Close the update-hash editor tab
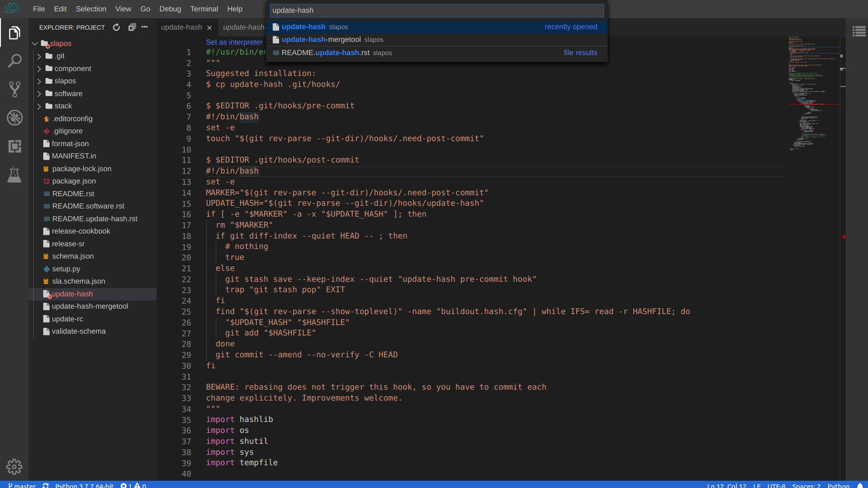868x488 pixels. pyautogui.click(x=209, y=28)
